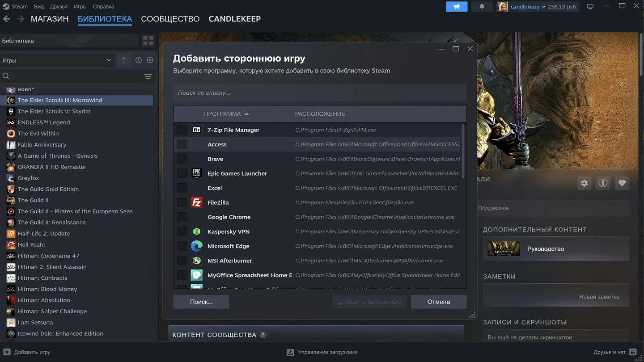Check the Brave checkbox

(x=182, y=159)
